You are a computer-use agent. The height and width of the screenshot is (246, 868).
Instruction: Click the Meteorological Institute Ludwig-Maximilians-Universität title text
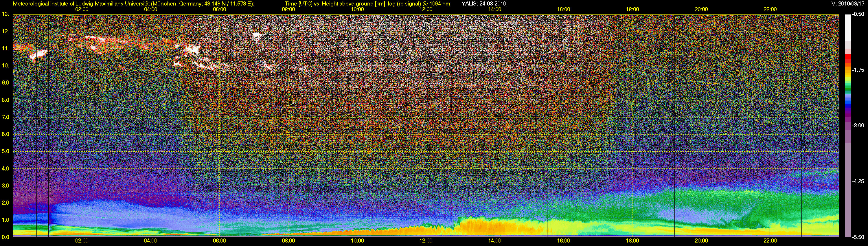[134, 4]
